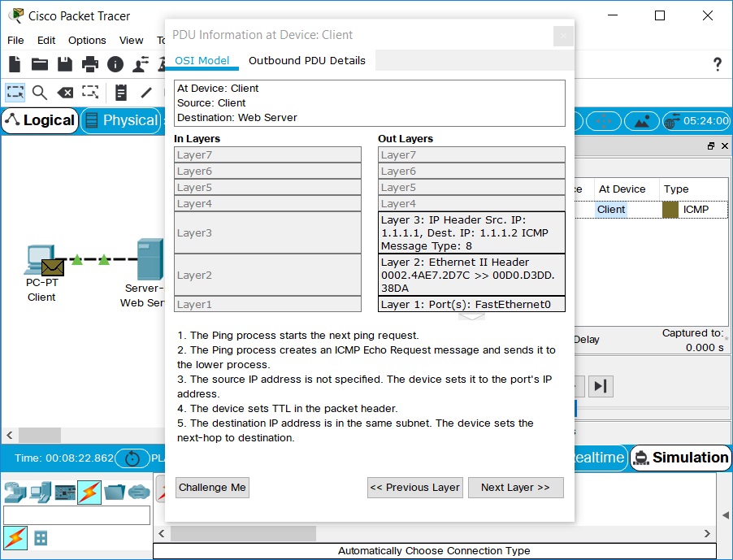Switch to Simulation mode

click(680, 458)
